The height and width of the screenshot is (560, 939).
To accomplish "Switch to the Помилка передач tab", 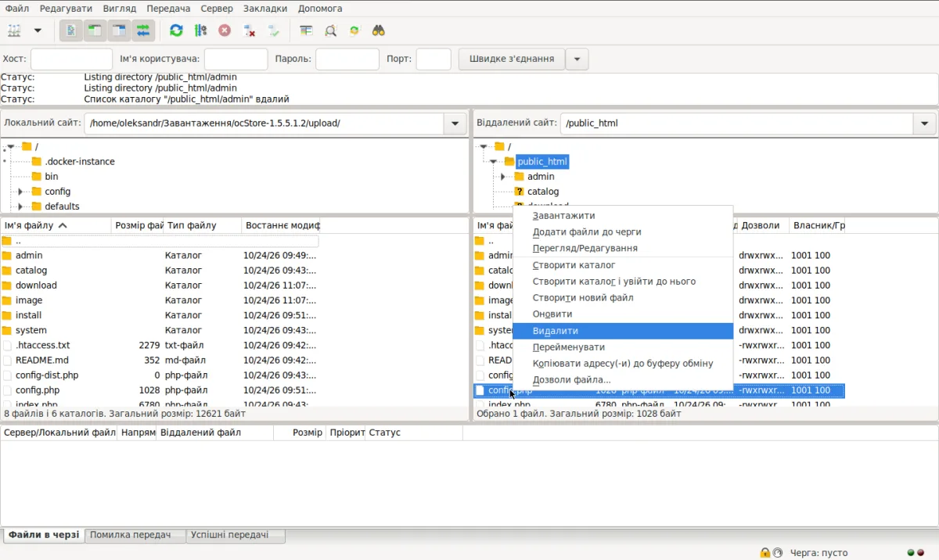I will tap(135, 535).
